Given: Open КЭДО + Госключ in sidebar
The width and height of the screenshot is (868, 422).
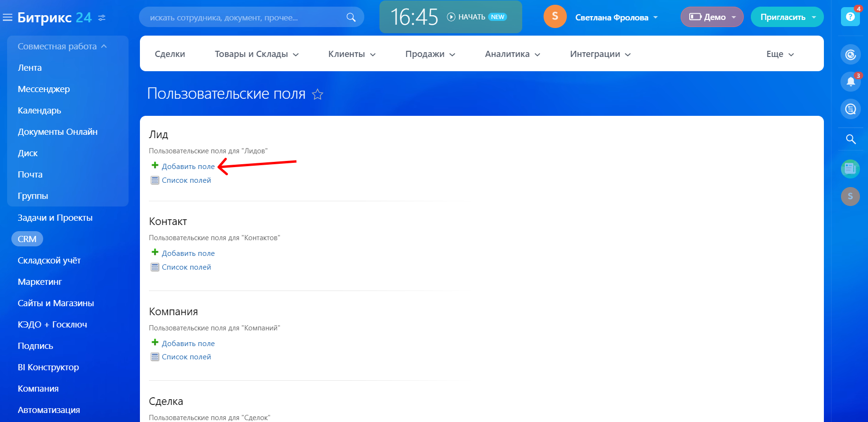Looking at the screenshot, I should [x=52, y=325].
